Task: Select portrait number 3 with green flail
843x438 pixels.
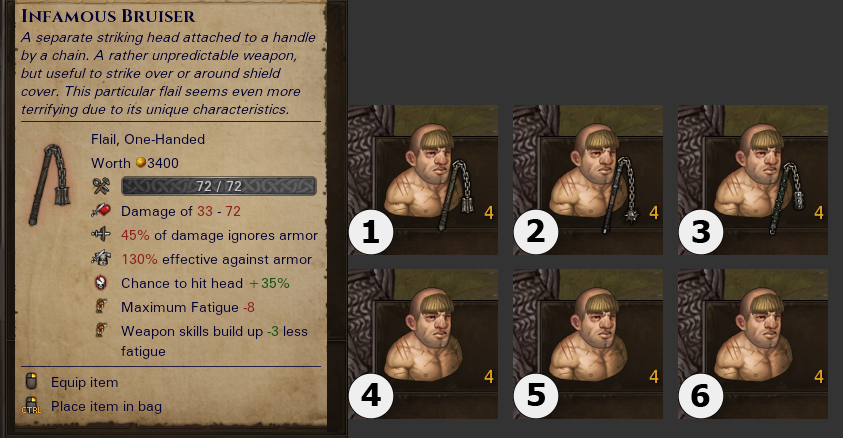Action: (753, 179)
